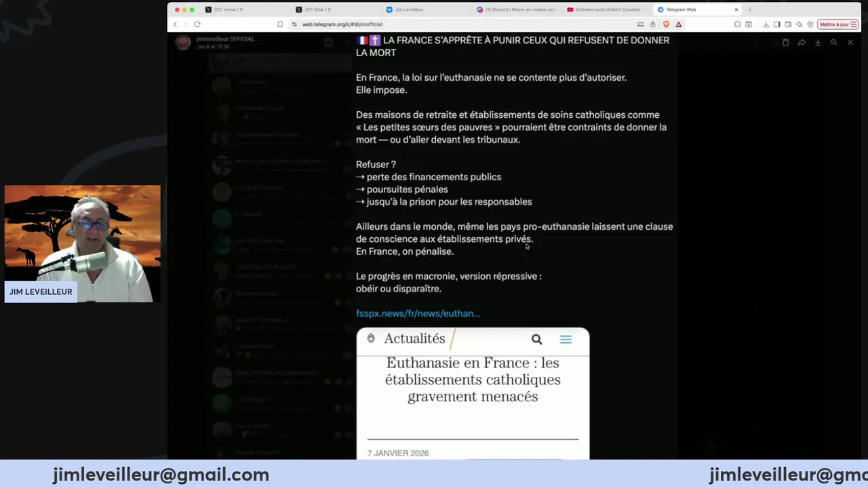Click the 'perte des financements publics' line

coord(429,177)
